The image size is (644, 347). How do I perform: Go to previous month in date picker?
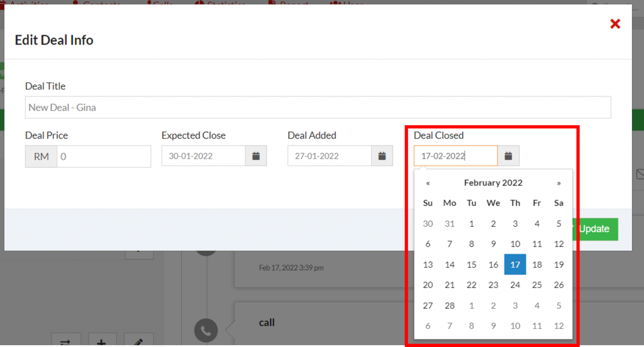click(428, 183)
